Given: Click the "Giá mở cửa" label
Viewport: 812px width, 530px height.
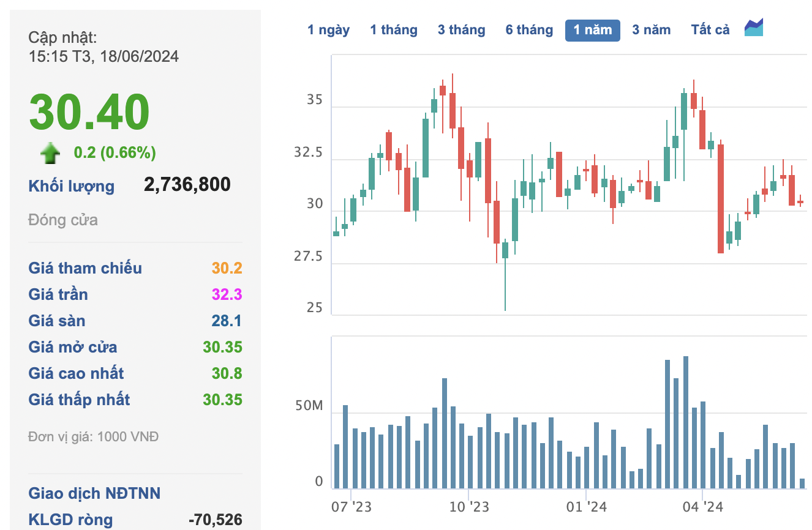Looking at the screenshot, I should pos(73,347).
